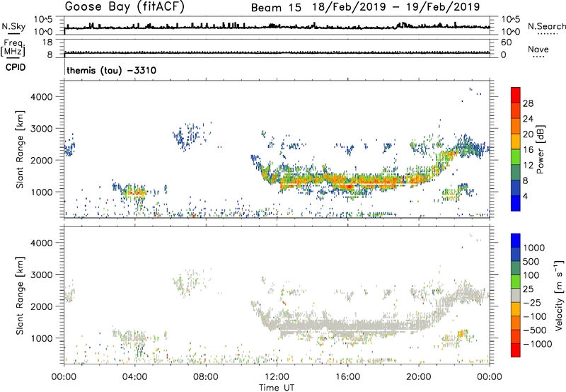Click the 'Goose Bay (fitACF)' title
Screen dimensions: 566x392
tap(125, 7)
